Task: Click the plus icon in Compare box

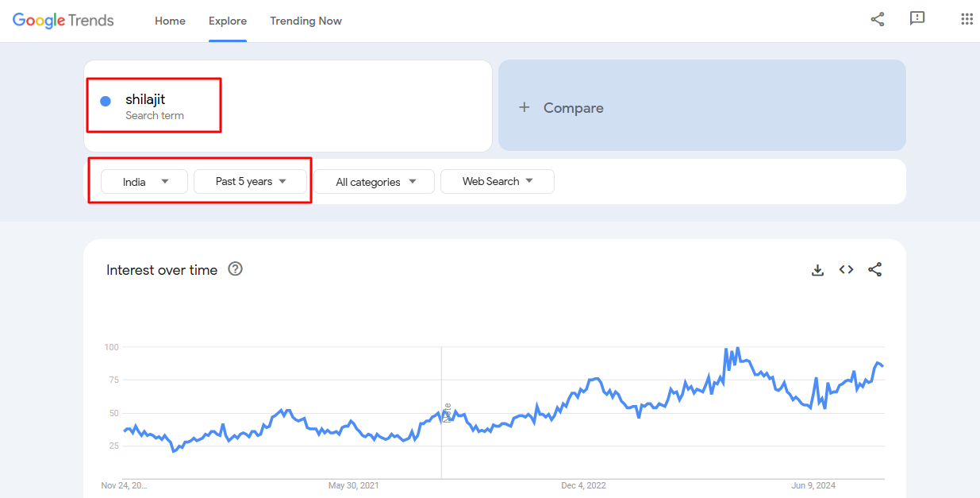Action: 524,107
